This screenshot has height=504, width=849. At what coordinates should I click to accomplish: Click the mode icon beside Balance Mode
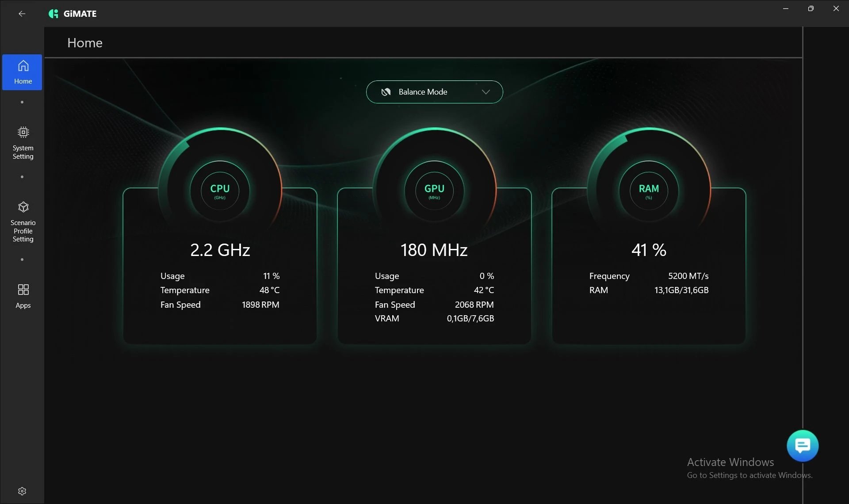click(386, 92)
